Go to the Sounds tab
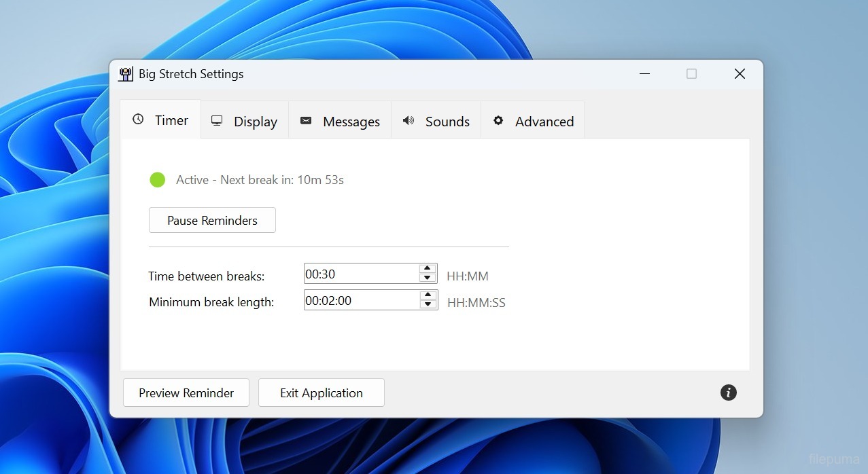Image resolution: width=868 pixels, height=474 pixels. [436, 121]
